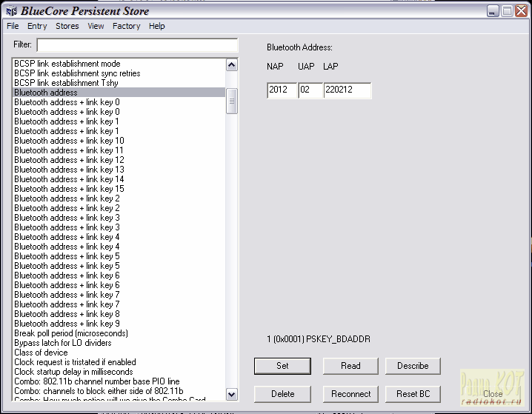
Task: Open the Factory menu
Action: coord(126,26)
